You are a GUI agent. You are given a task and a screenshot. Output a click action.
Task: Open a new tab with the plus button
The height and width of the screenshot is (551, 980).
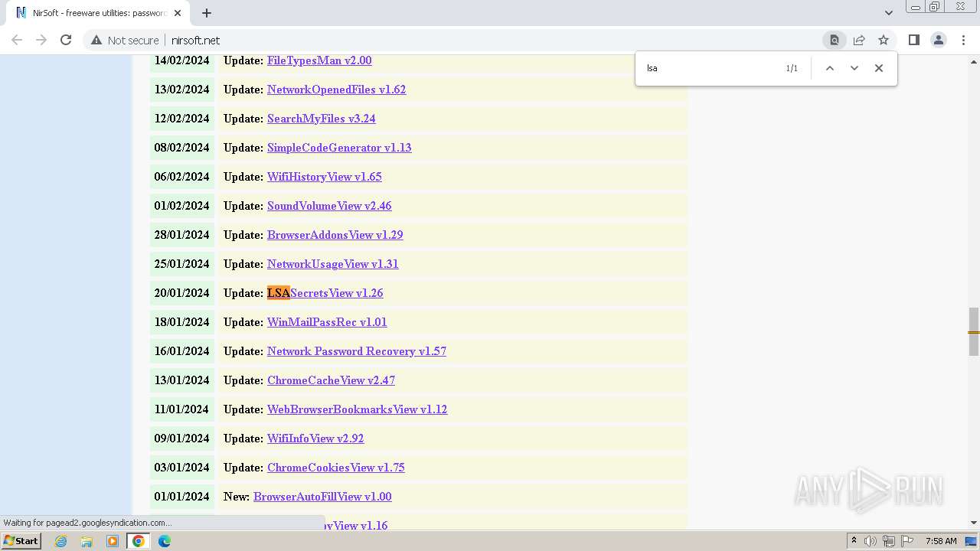[x=207, y=13]
